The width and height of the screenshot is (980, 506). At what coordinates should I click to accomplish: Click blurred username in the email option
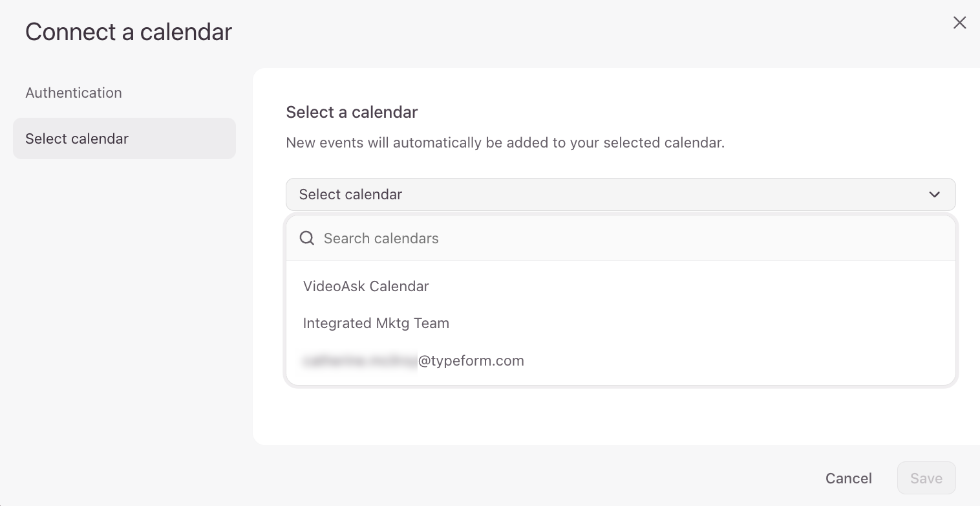pyautogui.click(x=360, y=361)
